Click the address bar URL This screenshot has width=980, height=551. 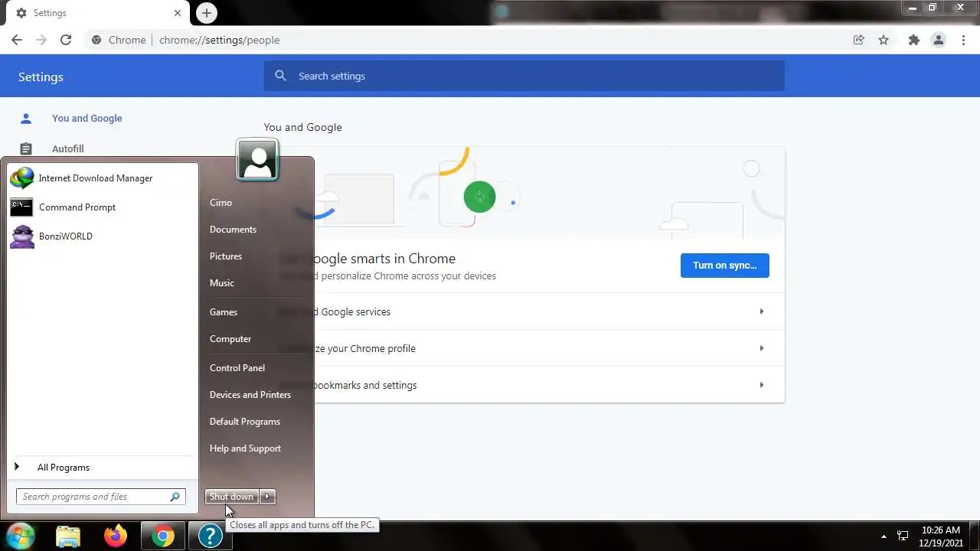click(219, 40)
